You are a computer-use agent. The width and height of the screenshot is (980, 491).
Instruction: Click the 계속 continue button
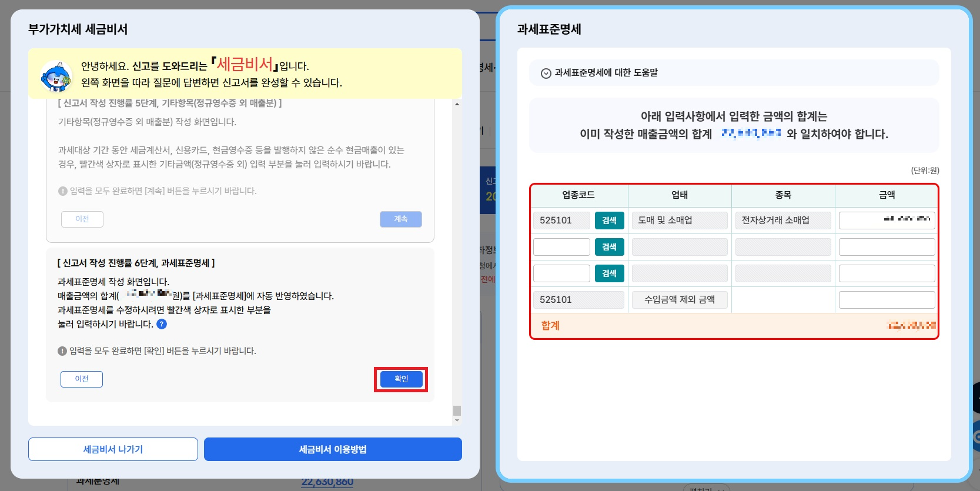tap(401, 219)
